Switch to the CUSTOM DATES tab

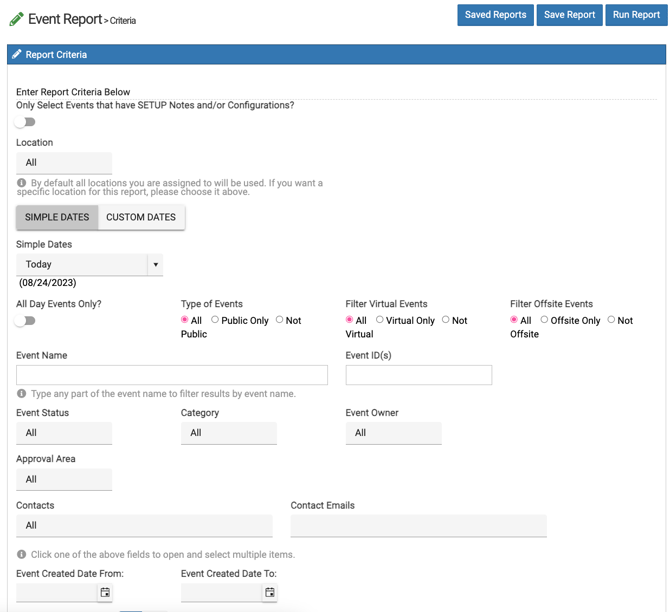(141, 217)
